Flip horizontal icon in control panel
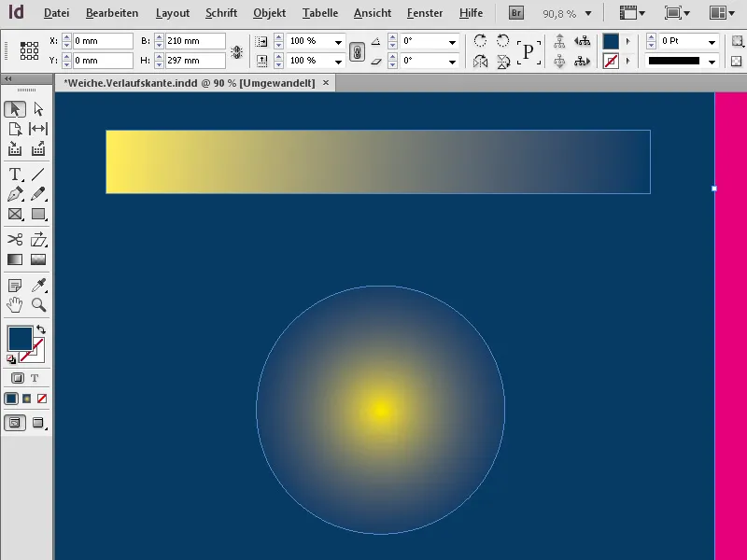The height and width of the screenshot is (560, 747). tap(480, 61)
